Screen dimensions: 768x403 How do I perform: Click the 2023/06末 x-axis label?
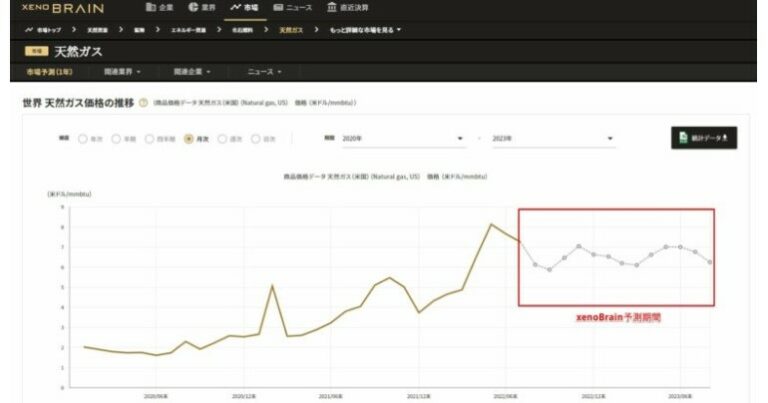(681, 396)
